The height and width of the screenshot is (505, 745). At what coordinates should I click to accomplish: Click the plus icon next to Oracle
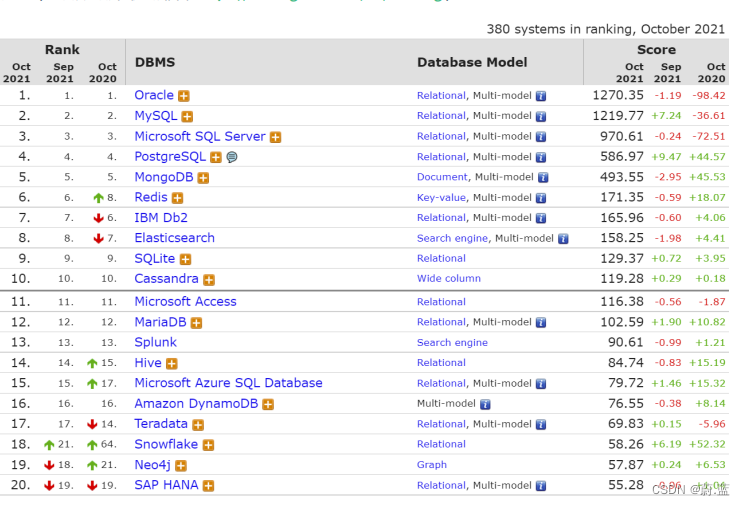click(184, 96)
